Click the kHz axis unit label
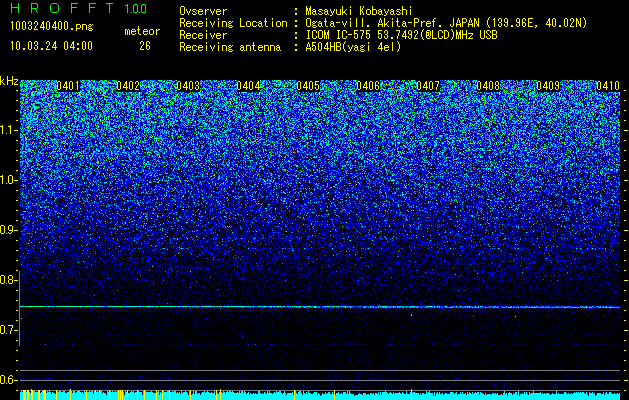Screen dimensions: 629x400 pos(9,81)
